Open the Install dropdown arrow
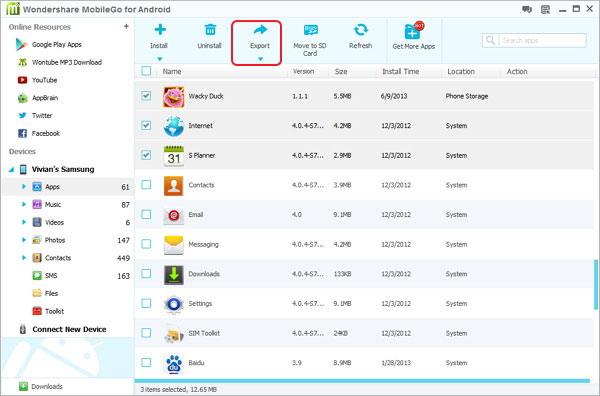The image size is (600, 396). pyautogui.click(x=160, y=59)
